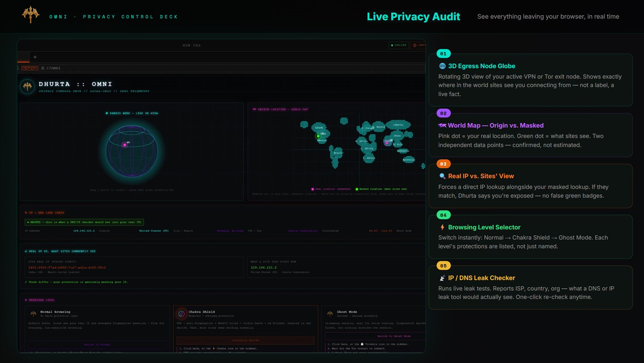The height and width of the screenshot is (363, 644).
Task: Click the //omni address bar
Action: 233,68
